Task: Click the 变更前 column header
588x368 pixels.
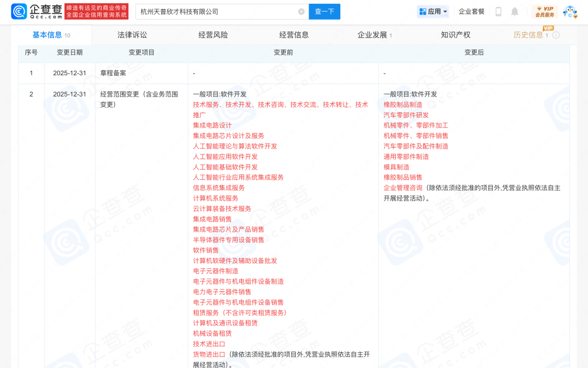Action: 283,52
